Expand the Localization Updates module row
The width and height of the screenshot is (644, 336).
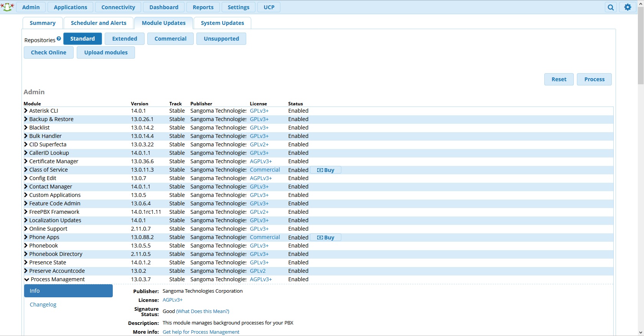pyautogui.click(x=26, y=220)
